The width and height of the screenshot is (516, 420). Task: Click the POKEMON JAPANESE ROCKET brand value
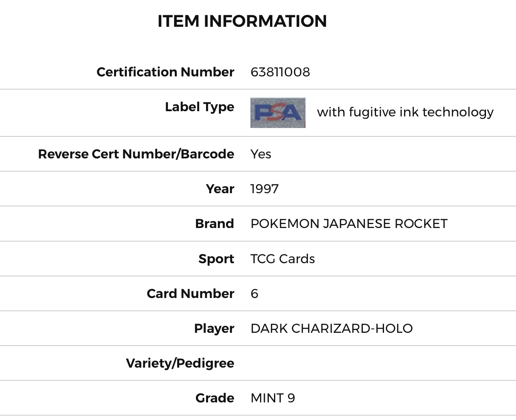coord(349,224)
